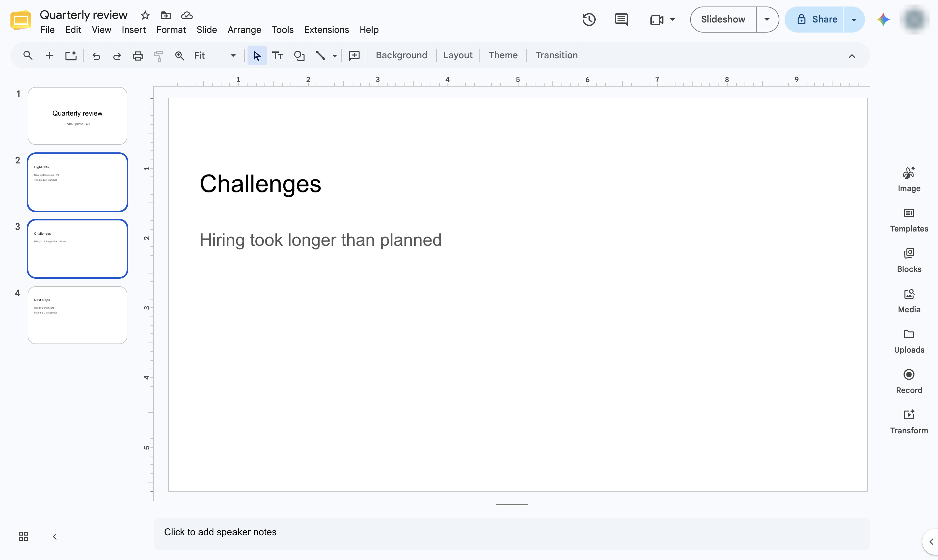Select the Next steps slide thumbnail
This screenshot has width=938, height=560.
pyautogui.click(x=78, y=315)
